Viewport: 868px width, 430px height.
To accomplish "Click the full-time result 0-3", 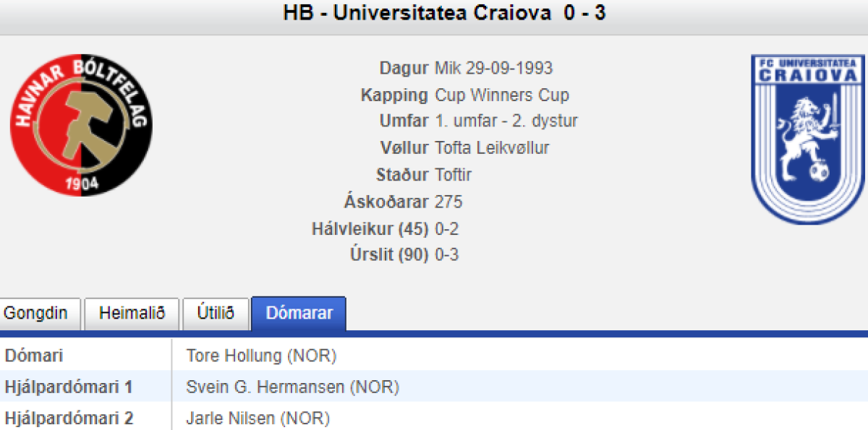I will point(446,255).
